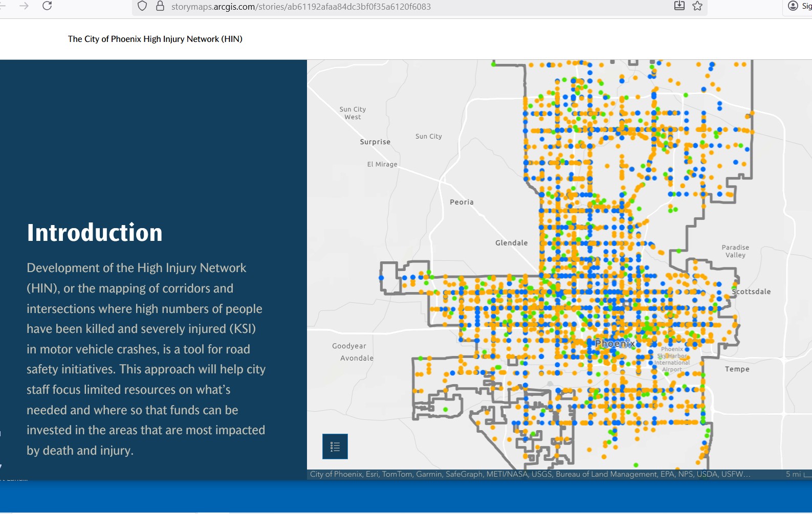This screenshot has height=514, width=812.
Task: Click the Glendale label on the map
Action: 511,243
